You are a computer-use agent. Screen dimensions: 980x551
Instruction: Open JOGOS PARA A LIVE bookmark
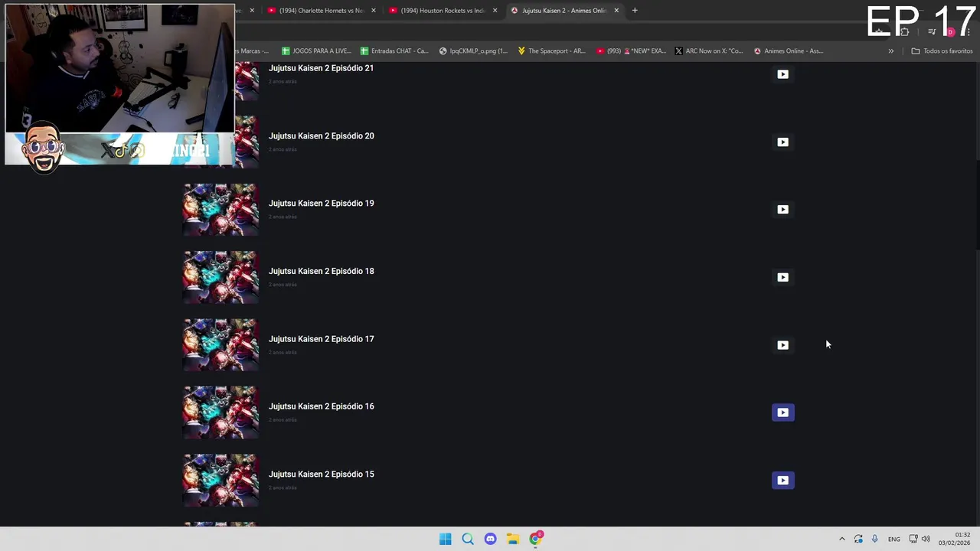[316, 51]
